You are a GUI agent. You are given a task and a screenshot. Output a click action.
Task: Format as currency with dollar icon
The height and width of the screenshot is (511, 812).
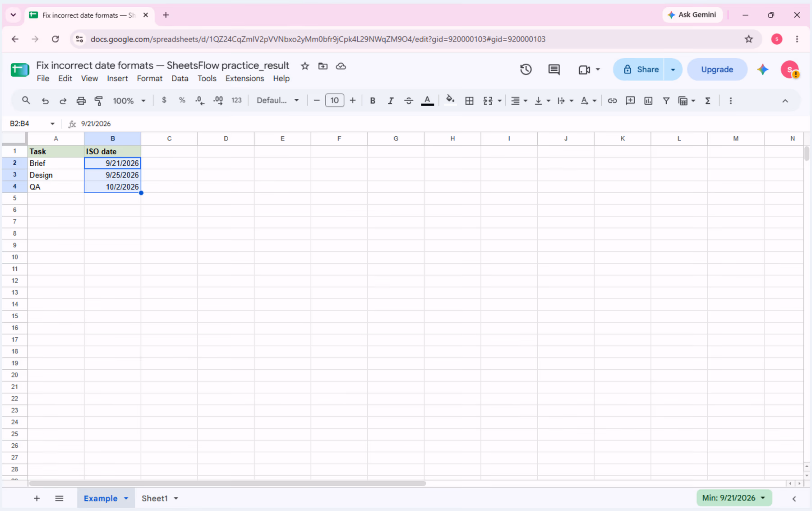pyautogui.click(x=164, y=100)
